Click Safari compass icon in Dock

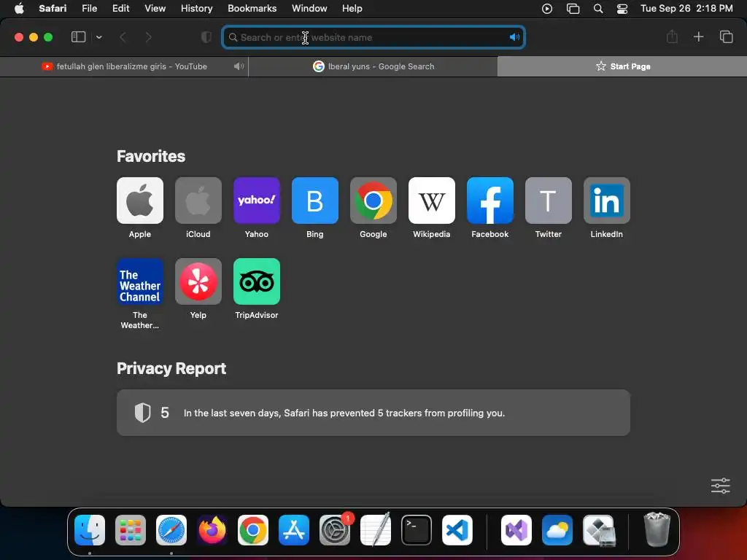171,529
